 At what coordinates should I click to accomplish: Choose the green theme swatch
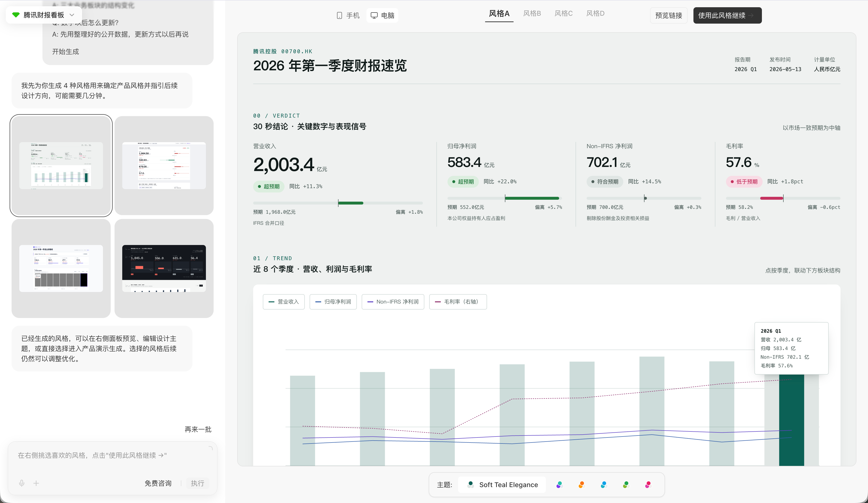click(626, 485)
